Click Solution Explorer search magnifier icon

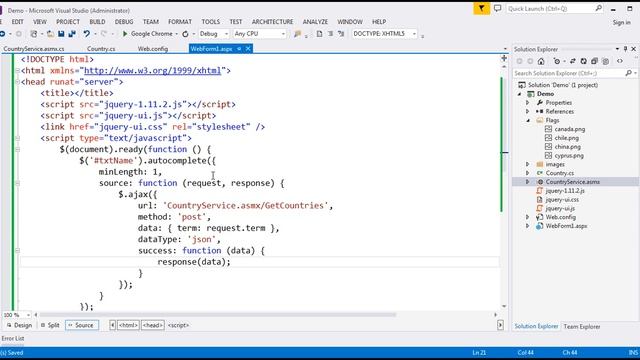click(629, 73)
